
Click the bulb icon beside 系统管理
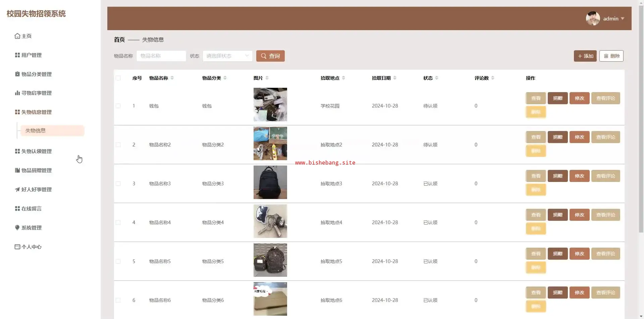coord(17,228)
